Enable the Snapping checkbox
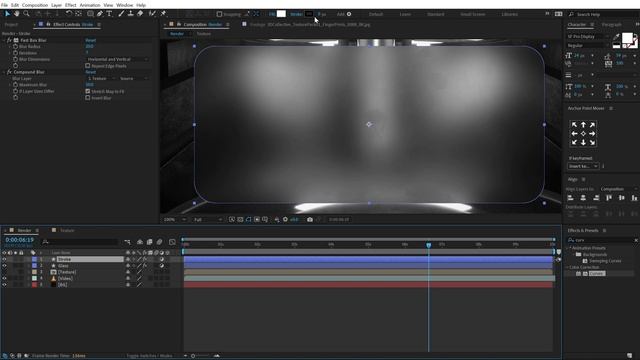Screen dimensions: 640x360 tap(219, 14)
